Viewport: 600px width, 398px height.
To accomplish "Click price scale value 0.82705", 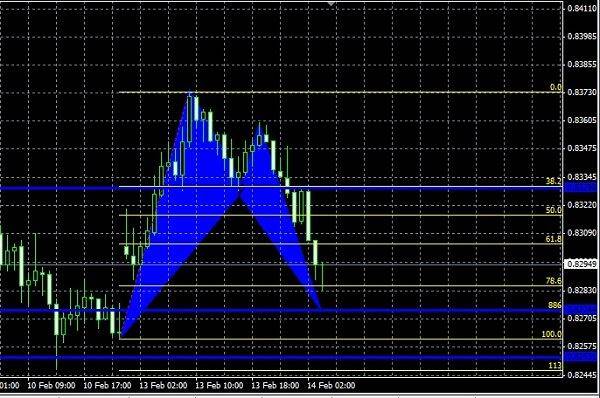I will click(x=582, y=318).
